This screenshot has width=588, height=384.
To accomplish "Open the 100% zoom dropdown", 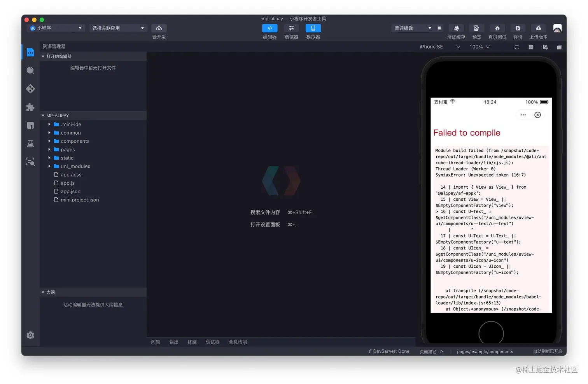I will 479,47.
